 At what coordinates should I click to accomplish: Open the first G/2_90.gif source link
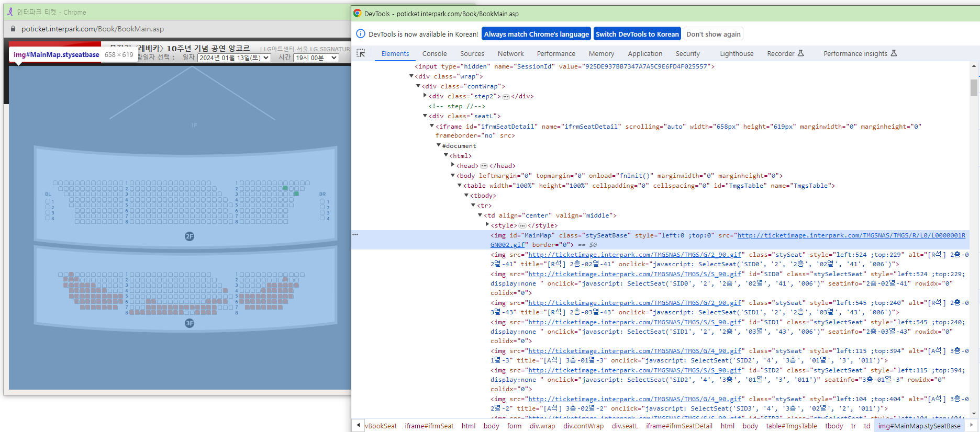point(635,255)
